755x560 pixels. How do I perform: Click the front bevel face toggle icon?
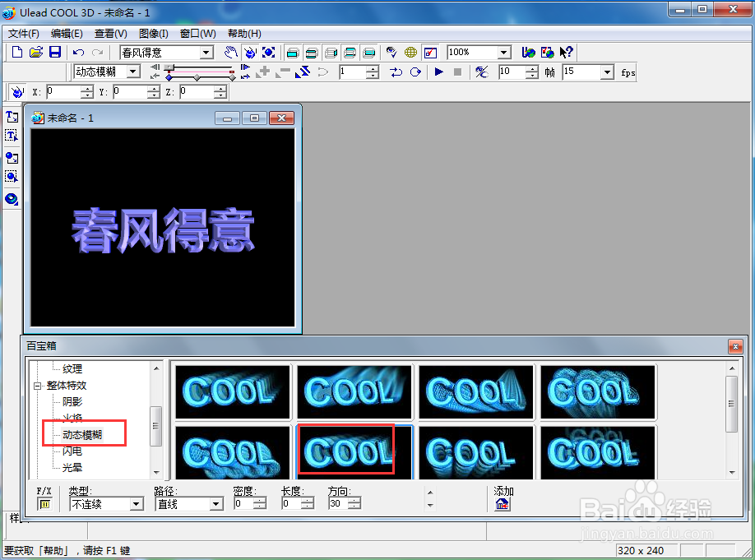point(312,53)
